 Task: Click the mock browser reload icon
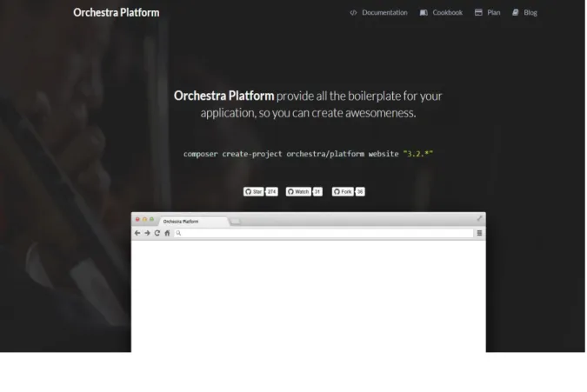click(157, 233)
